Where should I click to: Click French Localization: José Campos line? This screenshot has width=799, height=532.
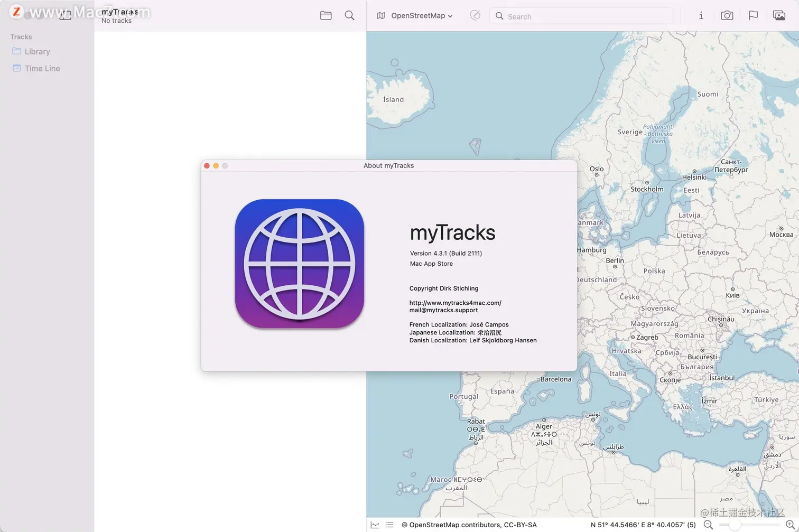click(x=459, y=325)
